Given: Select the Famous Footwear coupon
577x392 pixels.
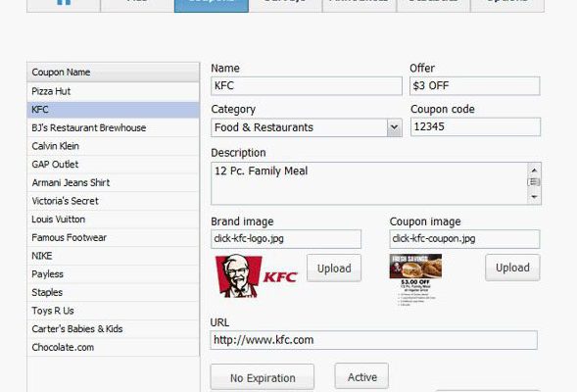Looking at the screenshot, I should [113, 237].
